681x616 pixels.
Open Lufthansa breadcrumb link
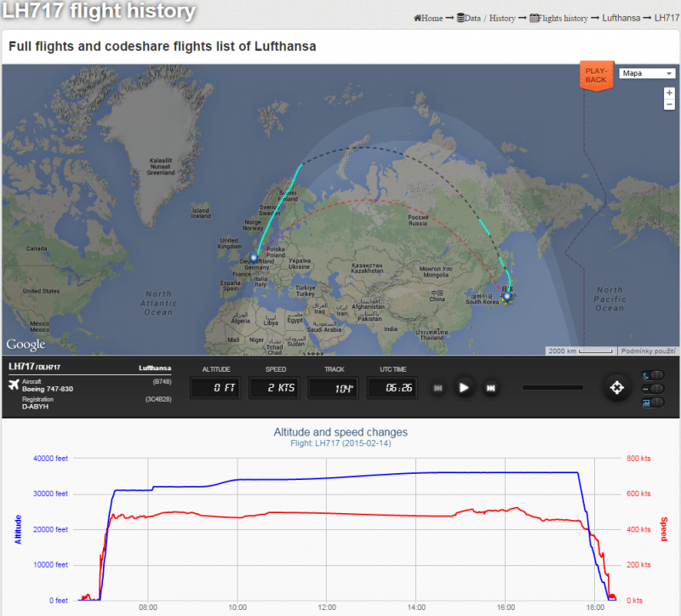(621, 18)
